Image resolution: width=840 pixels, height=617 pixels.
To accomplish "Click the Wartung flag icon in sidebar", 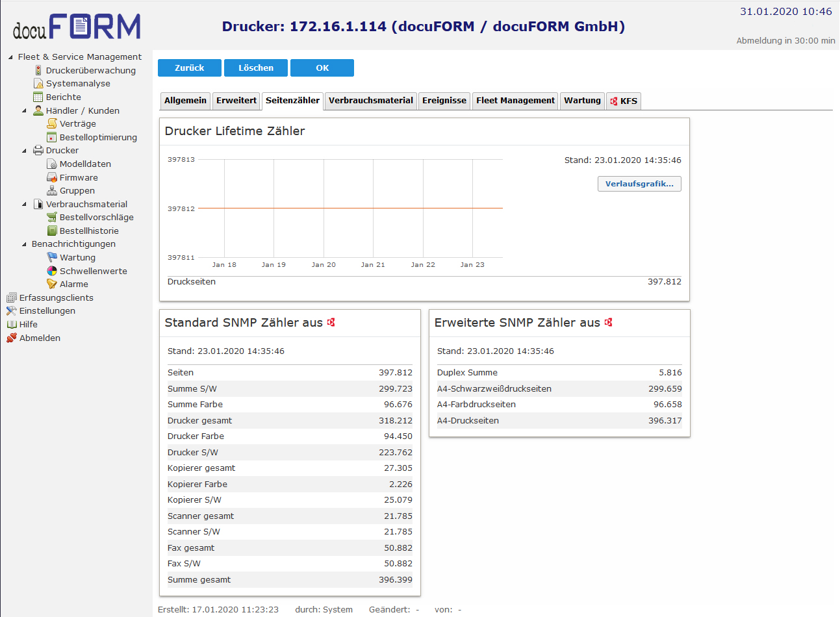I will (52, 257).
